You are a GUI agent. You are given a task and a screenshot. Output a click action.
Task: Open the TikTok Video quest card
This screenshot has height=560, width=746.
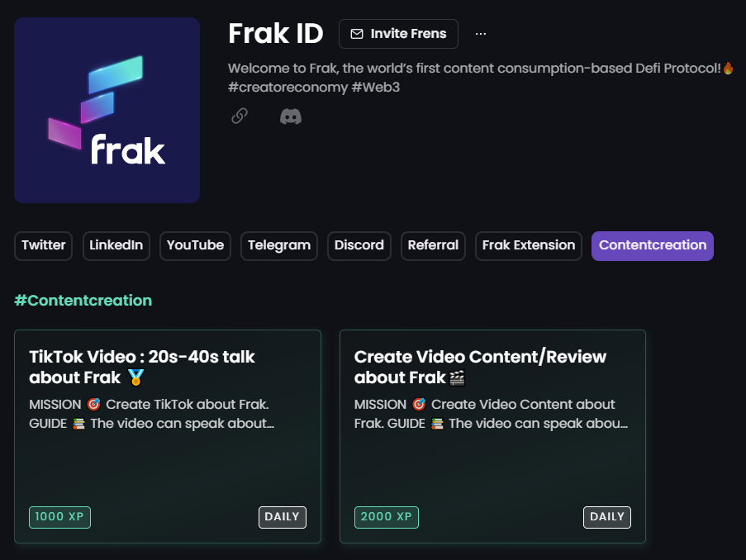(168, 436)
